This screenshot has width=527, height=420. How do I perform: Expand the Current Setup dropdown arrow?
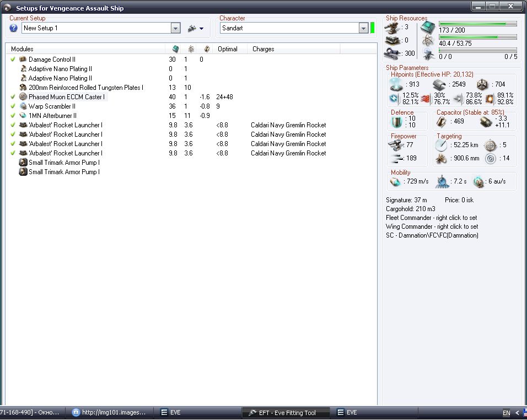pyautogui.click(x=175, y=28)
